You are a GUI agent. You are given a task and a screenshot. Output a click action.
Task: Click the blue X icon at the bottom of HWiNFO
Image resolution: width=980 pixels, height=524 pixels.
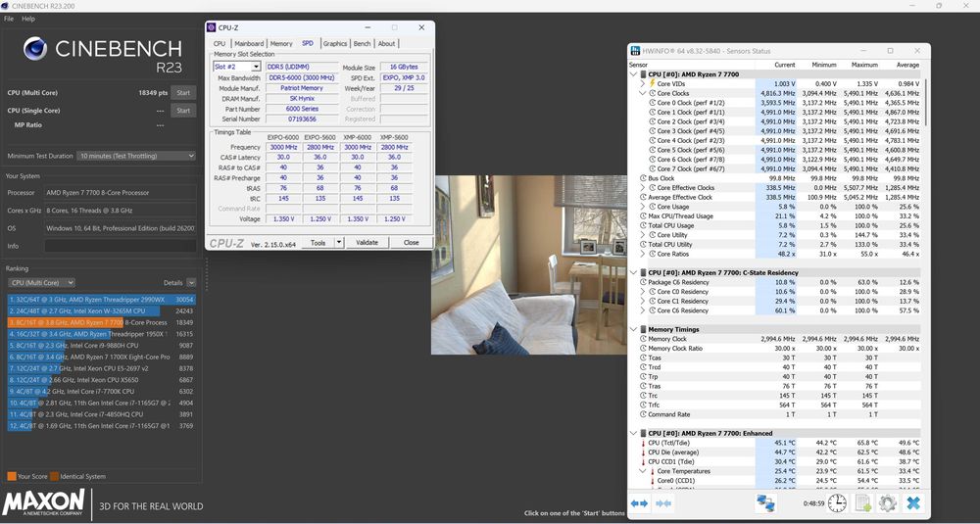(913, 502)
